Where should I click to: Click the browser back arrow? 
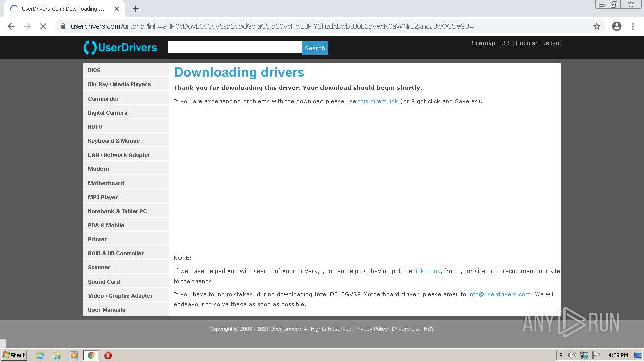pos(11,26)
